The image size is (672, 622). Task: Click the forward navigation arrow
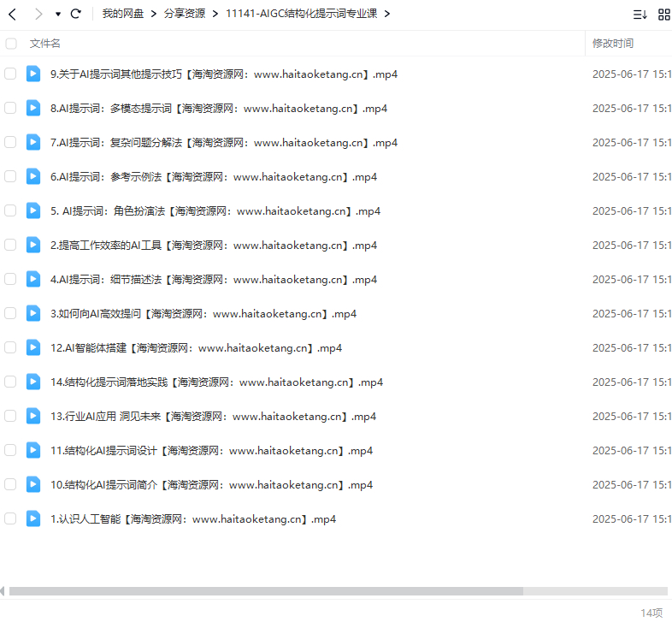click(38, 15)
